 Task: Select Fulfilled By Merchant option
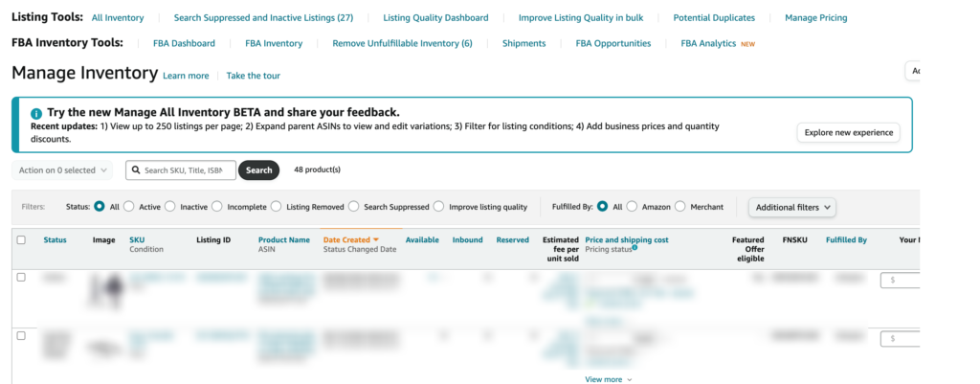coord(680,207)
